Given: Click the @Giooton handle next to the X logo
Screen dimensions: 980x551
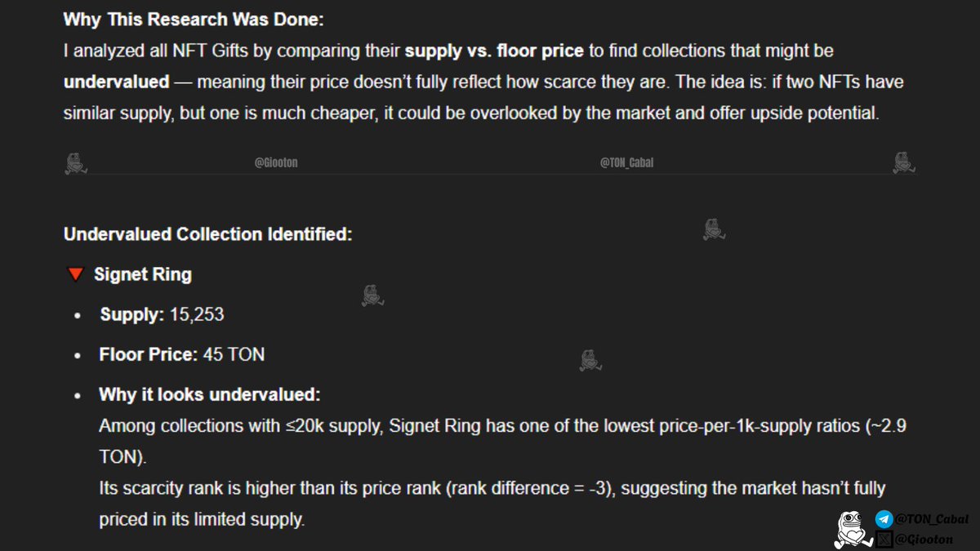Looking at the screenshot, I should click(924, 538).
